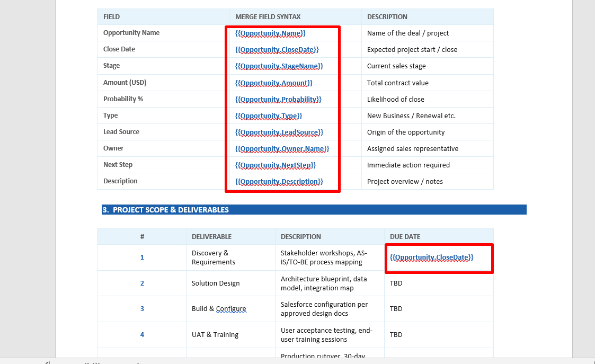Select the "UAT & Training" deliverable
Screen dimensions: 595x364
pos(215,334)
